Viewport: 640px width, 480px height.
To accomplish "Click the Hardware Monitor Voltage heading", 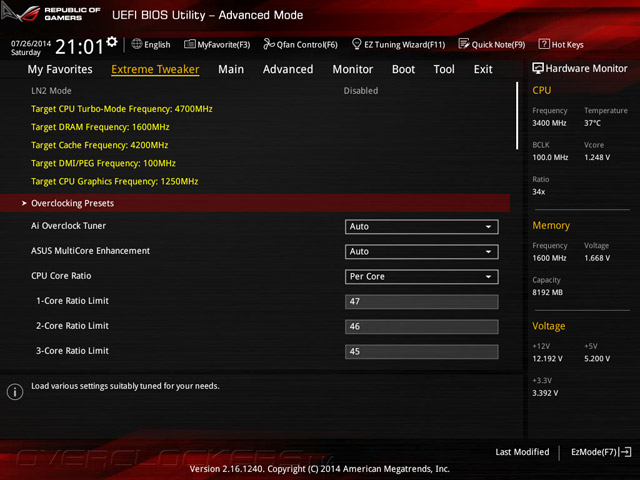I will tap(549, 326).
